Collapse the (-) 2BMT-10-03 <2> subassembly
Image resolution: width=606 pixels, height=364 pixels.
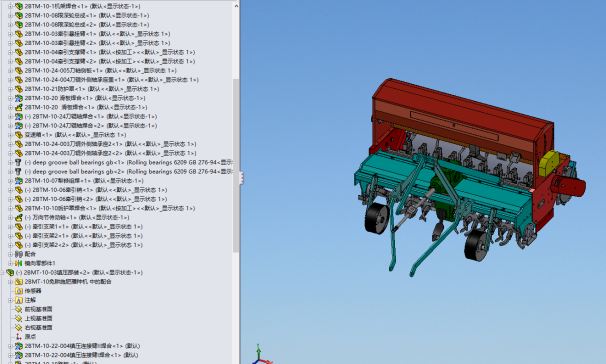point(2,272)
